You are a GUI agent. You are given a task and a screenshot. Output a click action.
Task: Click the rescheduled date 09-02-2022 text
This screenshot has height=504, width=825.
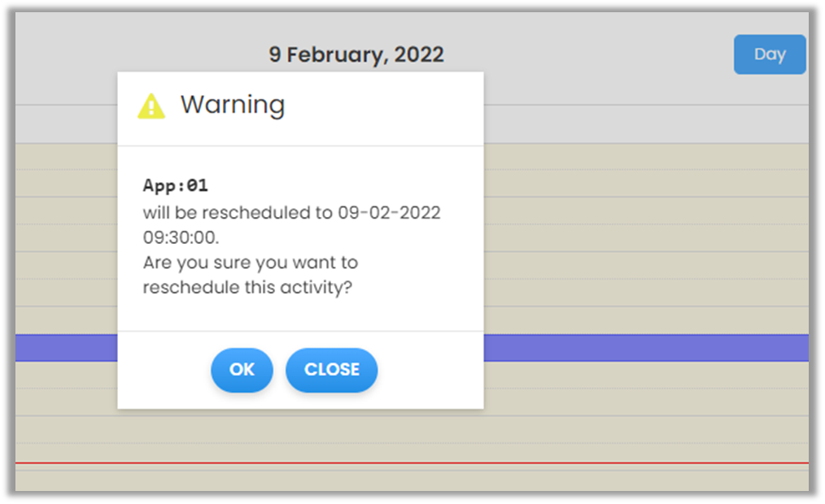[x=389, y=213]
